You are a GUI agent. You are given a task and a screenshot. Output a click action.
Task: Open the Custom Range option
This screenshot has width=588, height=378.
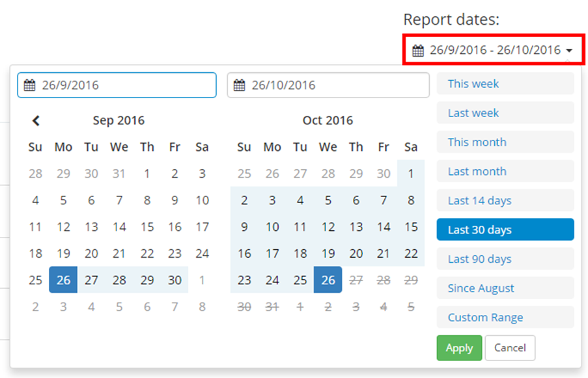pyautogui.click(x=505, y=317)
